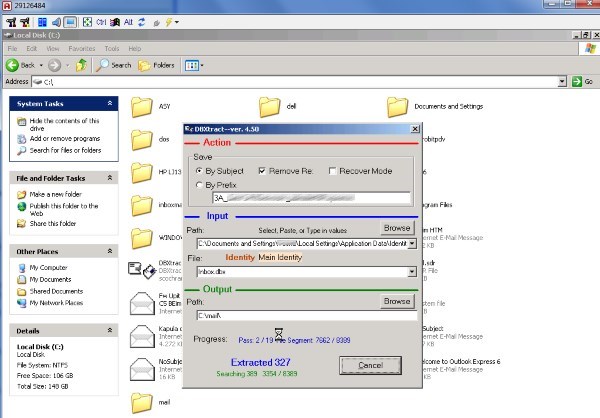Click the blue double-panel icon in remote toolbar
The image size is (600, 418).
[42, 22]
